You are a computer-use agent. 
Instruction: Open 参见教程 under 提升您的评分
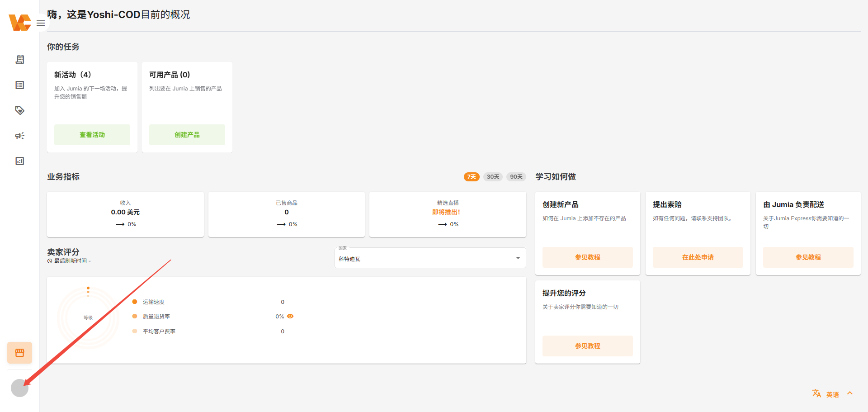point(587,346)
